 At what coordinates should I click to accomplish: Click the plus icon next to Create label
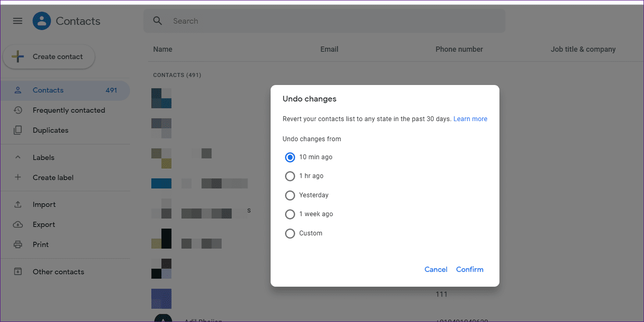[x=18, y=177]
